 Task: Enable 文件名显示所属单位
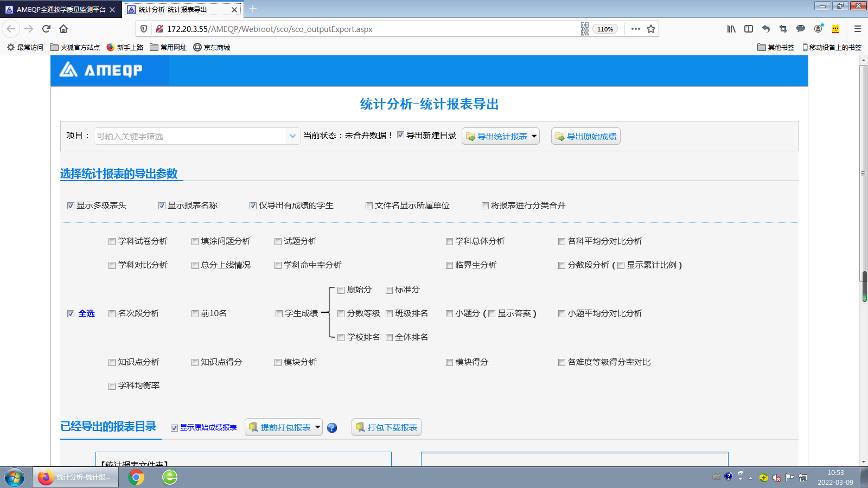click(x=369, y=206)
